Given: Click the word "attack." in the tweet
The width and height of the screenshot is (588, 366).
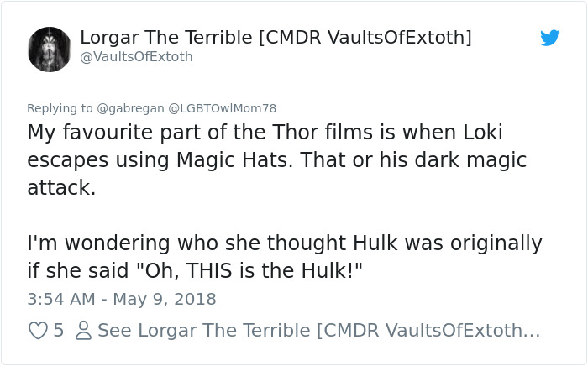Looking at the screenshot, I should point(61,187).
